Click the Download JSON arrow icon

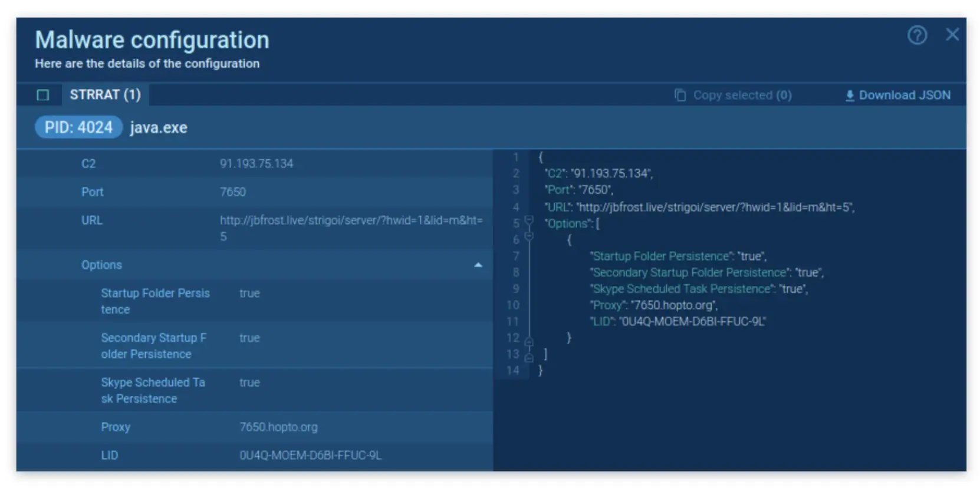pos(849,95)
